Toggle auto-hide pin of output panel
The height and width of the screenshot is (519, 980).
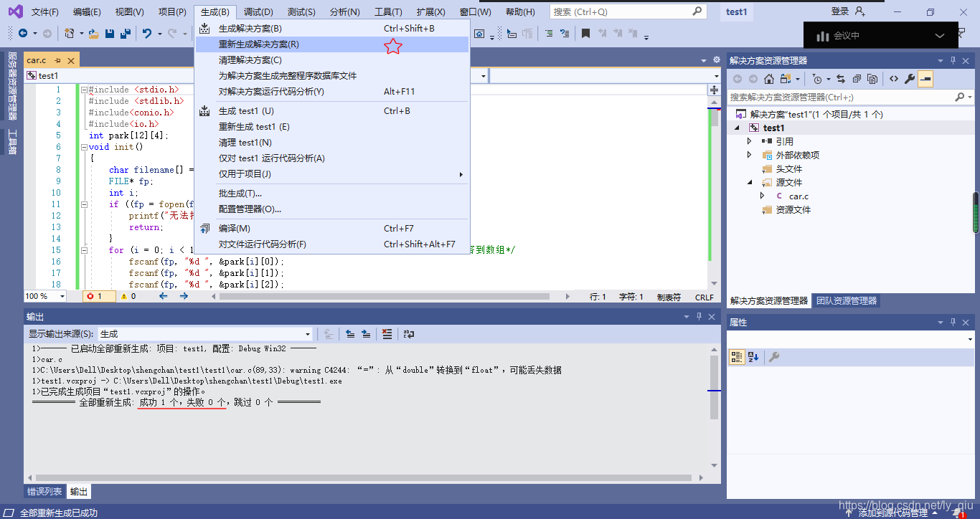(x=699, y=316)
